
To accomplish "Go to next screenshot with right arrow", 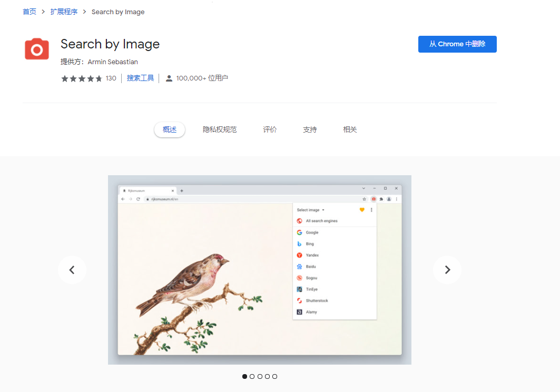I will click(x=447, y=270).
